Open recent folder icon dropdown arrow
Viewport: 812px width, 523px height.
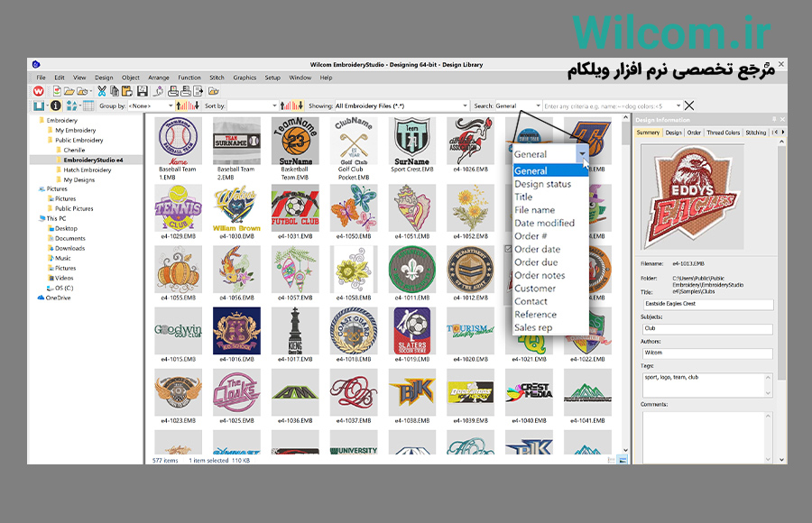[x=90, y=91]
